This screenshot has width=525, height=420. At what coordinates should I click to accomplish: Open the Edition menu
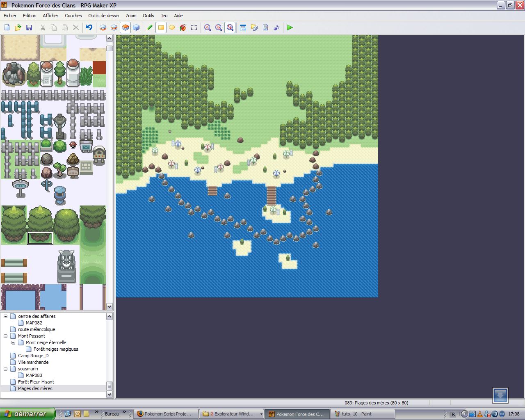tap(30, 16)
